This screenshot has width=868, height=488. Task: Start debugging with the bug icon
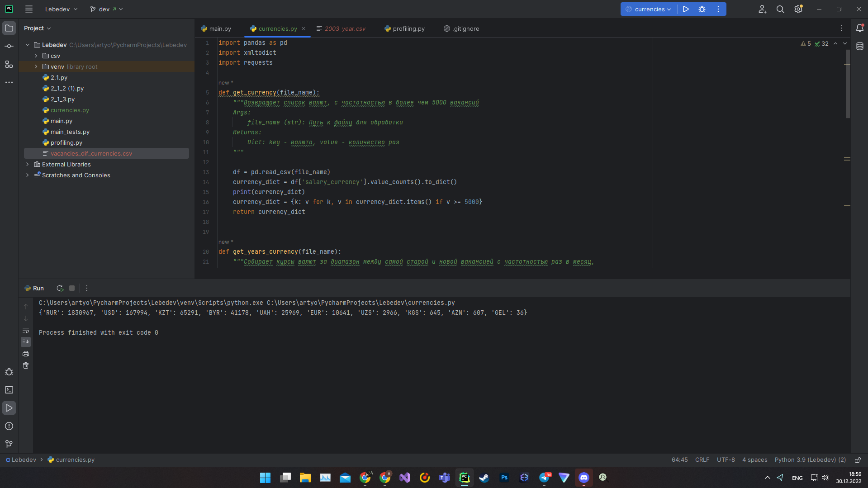[702, 9]
